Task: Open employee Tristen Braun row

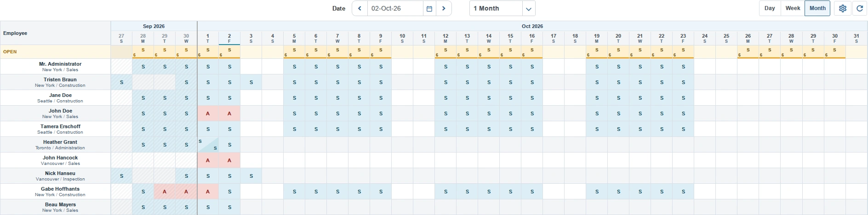Action: 55,82
